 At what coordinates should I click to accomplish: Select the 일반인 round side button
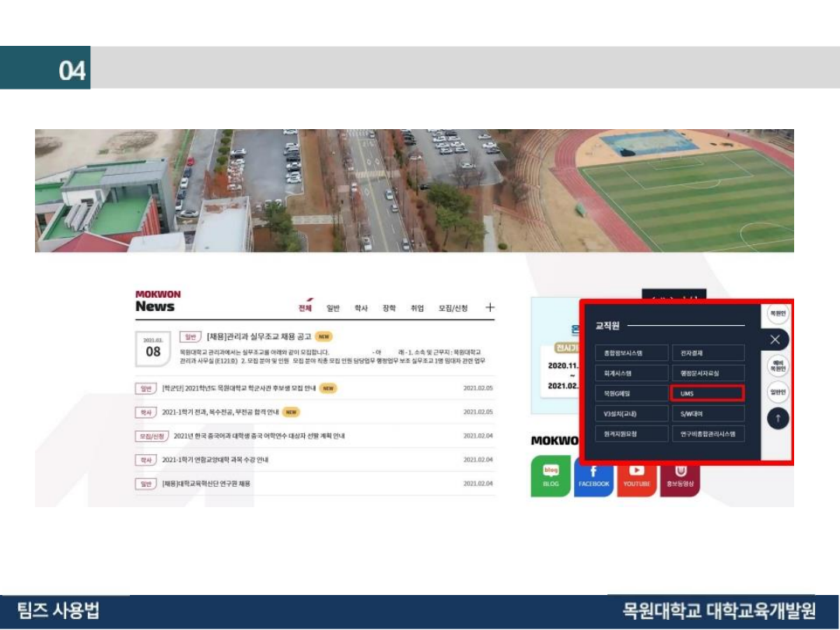coord(777,392)
